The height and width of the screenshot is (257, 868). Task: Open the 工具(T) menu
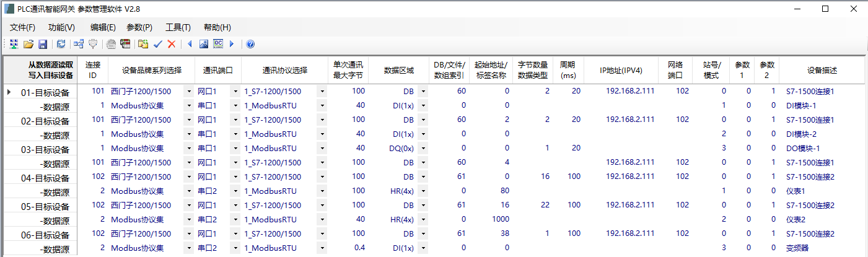tap(178, 27)
